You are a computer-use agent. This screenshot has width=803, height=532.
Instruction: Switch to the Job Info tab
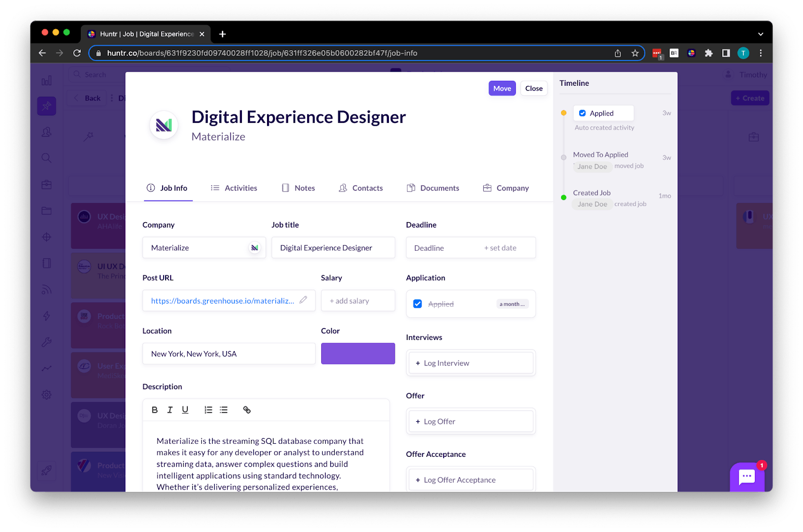(167, 188)
